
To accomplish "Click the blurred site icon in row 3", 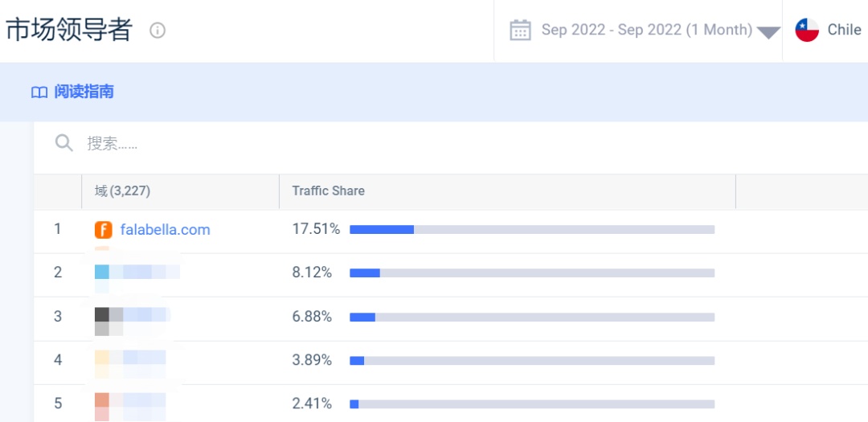I will click(x=102, y=316).
